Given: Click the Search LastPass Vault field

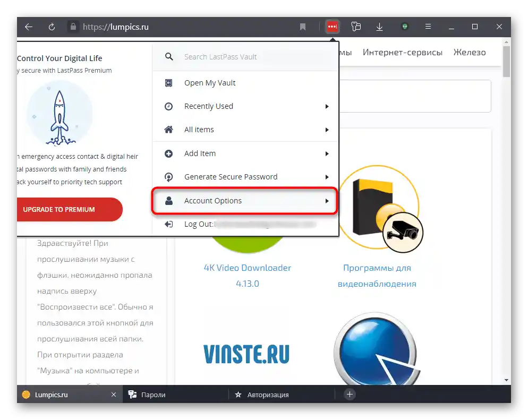Looking at the screenshot, I should point(245,56).
